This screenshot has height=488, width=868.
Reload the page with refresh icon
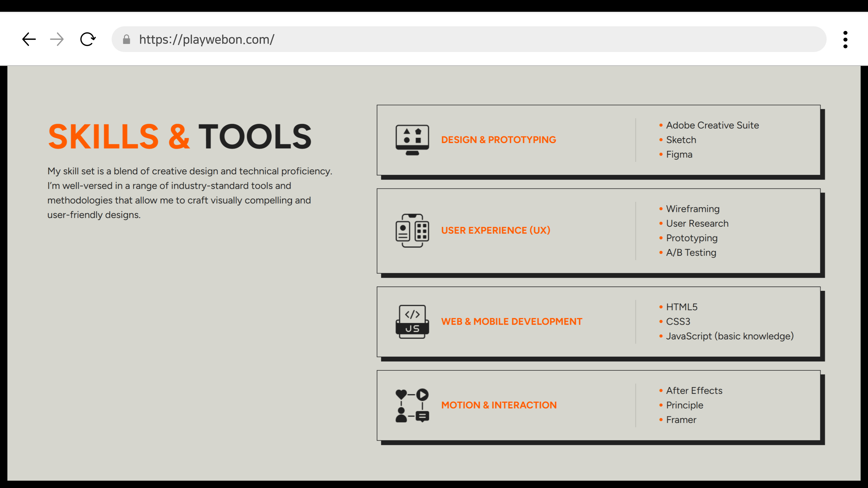pyautogui.click(x=88, y=39)
